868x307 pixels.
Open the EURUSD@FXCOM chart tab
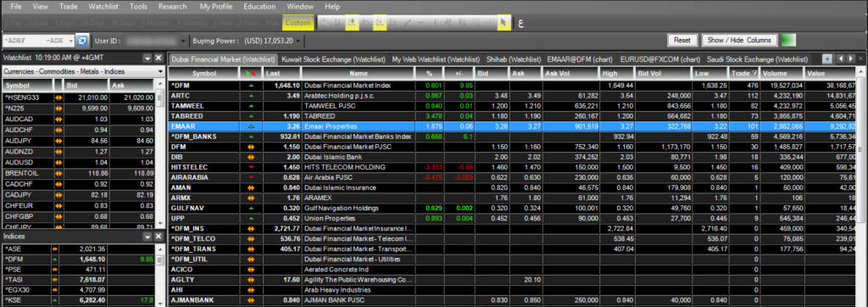click(x=659, y=59)
